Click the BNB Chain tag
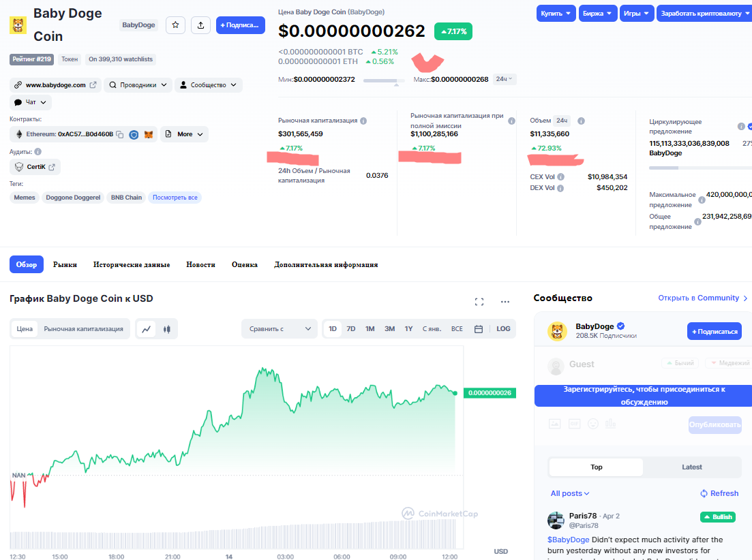Image resolution: width=752 pixels, height=560 pixels. tap(126, 198)
